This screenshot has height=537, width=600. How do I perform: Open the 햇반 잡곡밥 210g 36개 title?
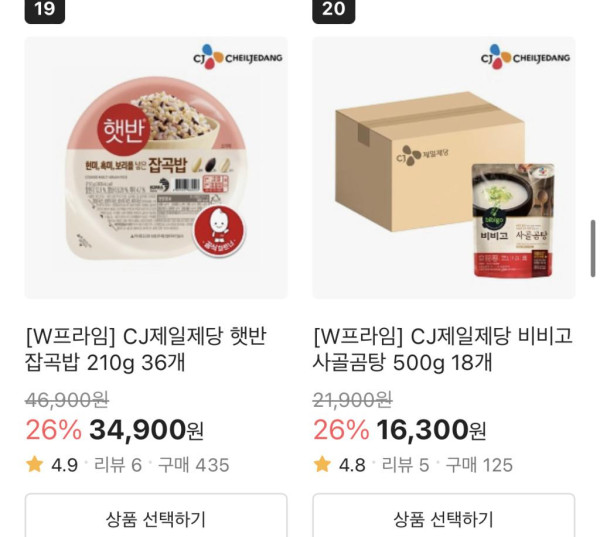(146, 349)
